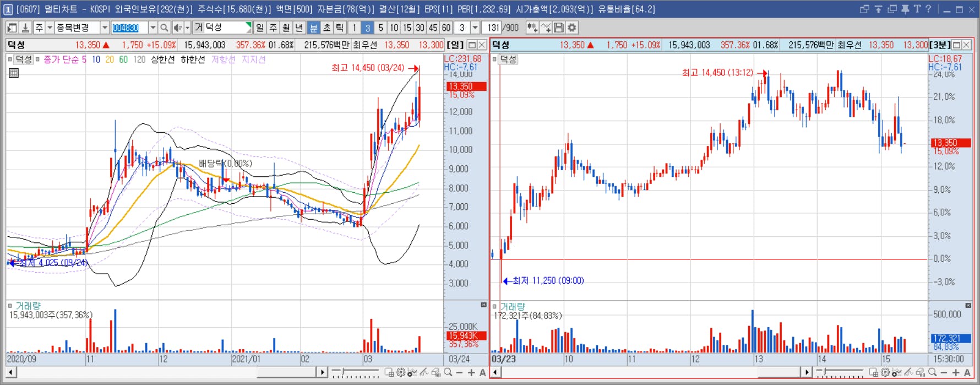Screen dimensions: 980x385
Task: Select 초 (second) period toggle
Action: coord(326,28)
